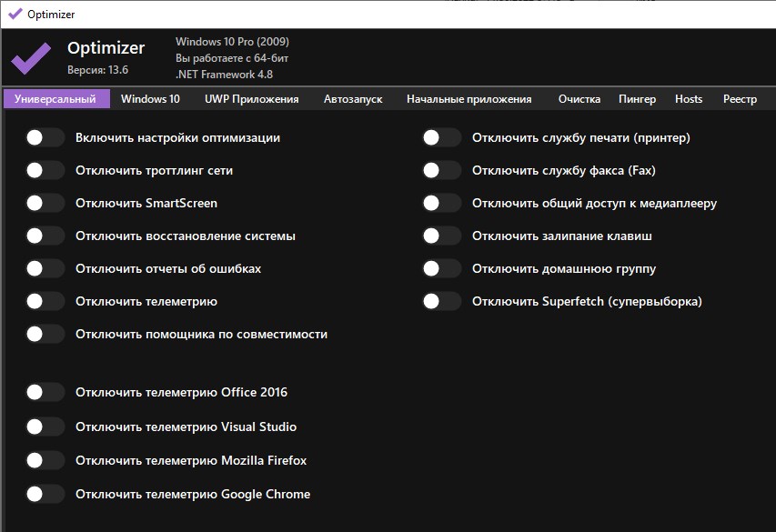Viewport: 776px width, 532px height.
Task: Toggle Отключить троттлинг сети switch
Action: pos(45,171)
